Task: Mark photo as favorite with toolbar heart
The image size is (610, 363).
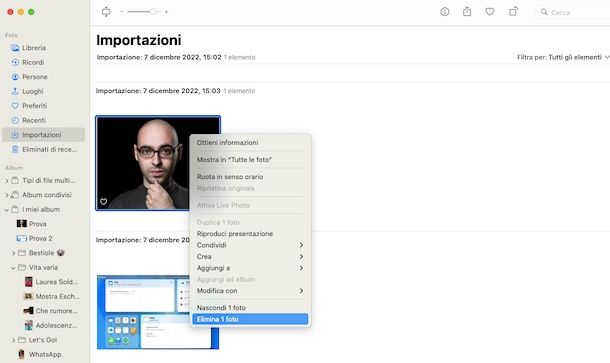Action: pos(490,12)
